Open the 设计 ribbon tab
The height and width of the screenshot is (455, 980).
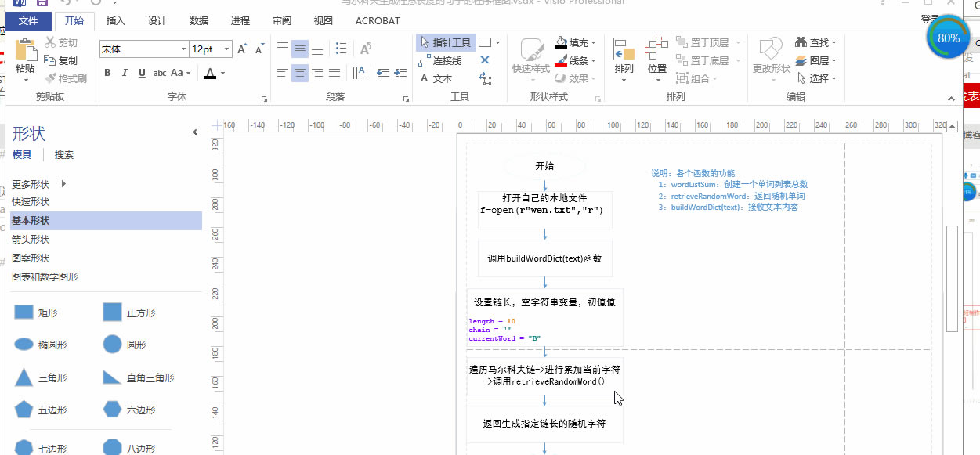(x=157, y=21)
